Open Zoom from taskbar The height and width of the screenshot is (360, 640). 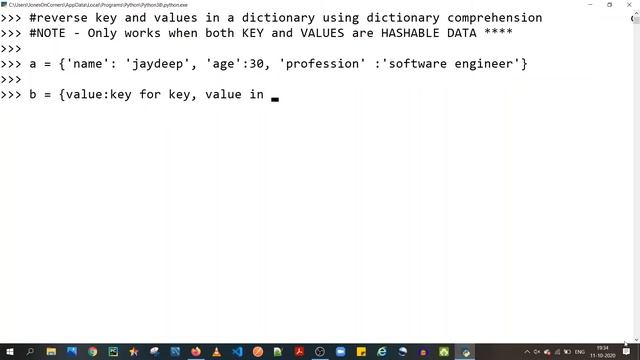pyautogui.click(x=340, y=351)
